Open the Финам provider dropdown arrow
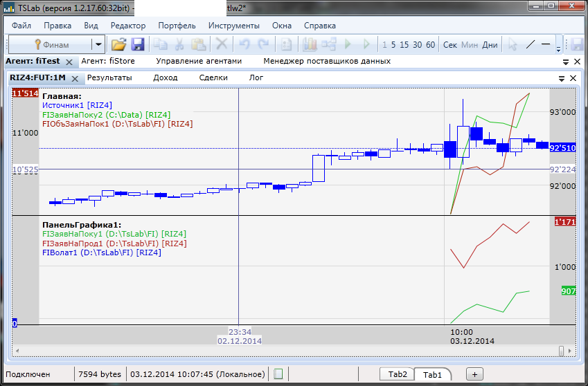The image size is (588, 386). pyautogui.click(x=98, y=45)
